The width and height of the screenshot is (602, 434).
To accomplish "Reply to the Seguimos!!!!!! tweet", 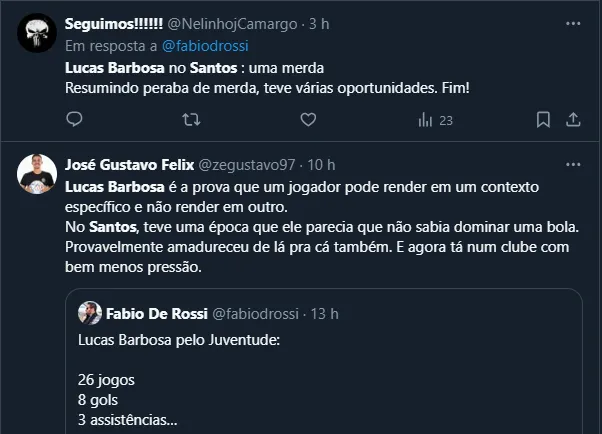I will tap(75, 120).
